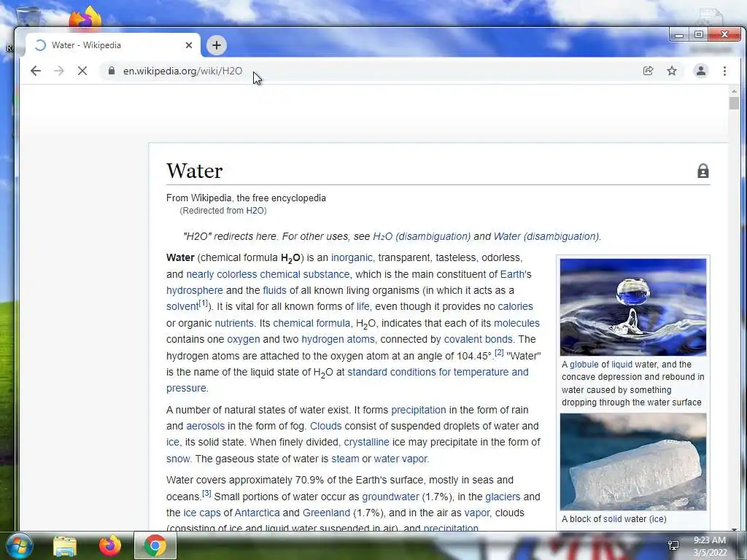The image size is (747, 560).
Task: Launch Firefox from the taskbar
Action: tap(110, 545)
